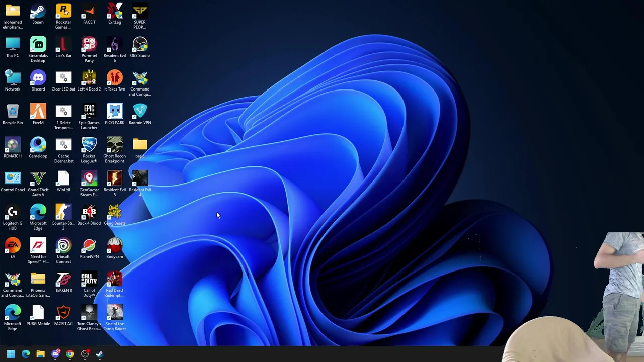Switch to Google Chrome in taskbar
644x362 pixels.
click(70, 354)
